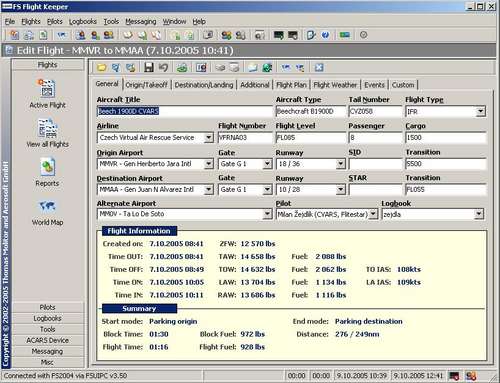Click the Aircraft Type field
This screenshot has height=383, width=500.
[311, 111]
